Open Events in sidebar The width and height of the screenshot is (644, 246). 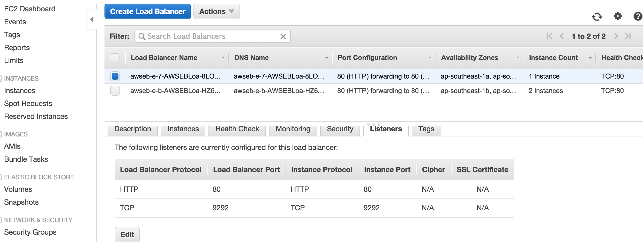(x=15, y=22)
